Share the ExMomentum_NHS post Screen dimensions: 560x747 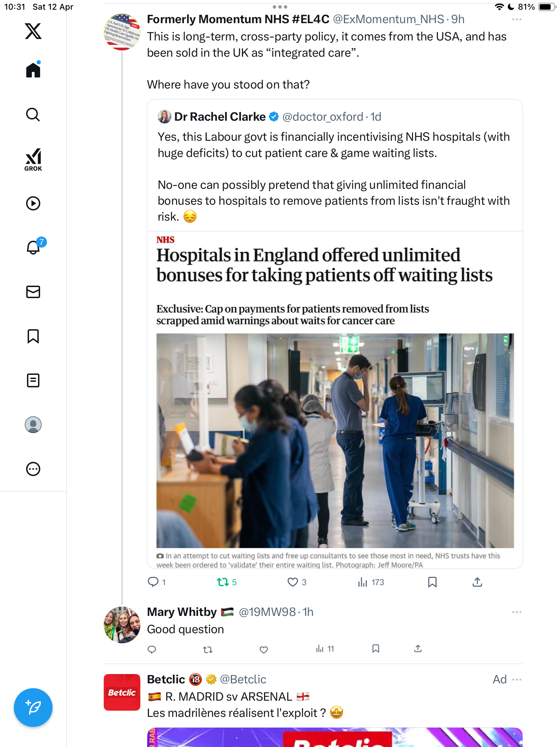pyautogui.click(x=477, y=582)
